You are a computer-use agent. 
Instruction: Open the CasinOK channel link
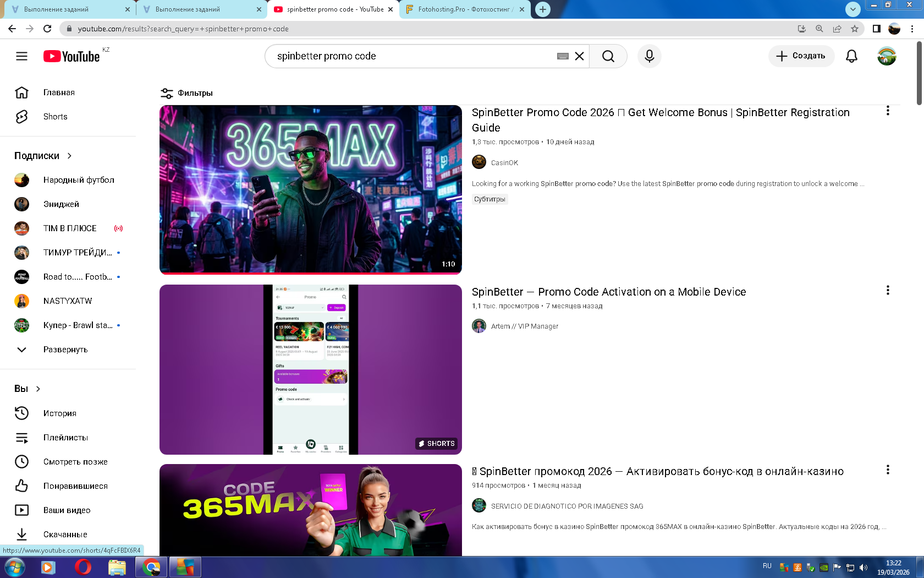click(x=504, y=163)
